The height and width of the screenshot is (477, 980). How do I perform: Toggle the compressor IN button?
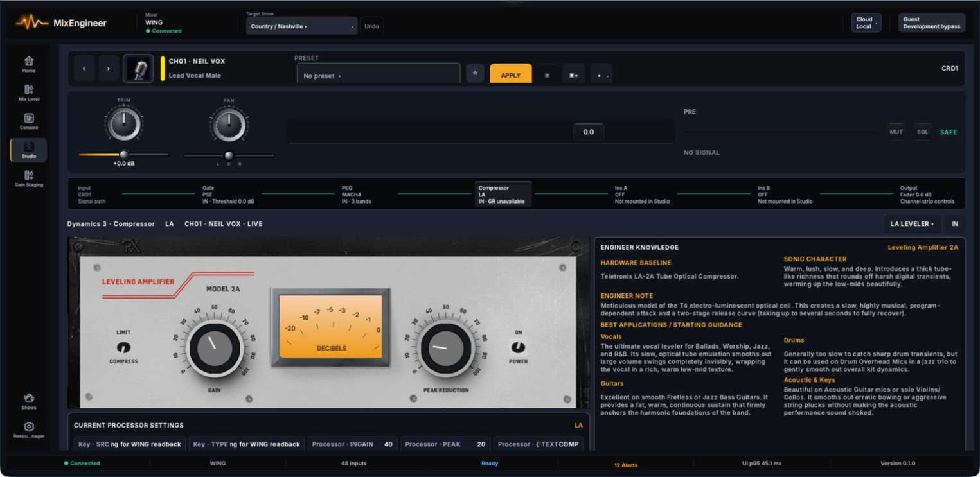click(955, 224)
